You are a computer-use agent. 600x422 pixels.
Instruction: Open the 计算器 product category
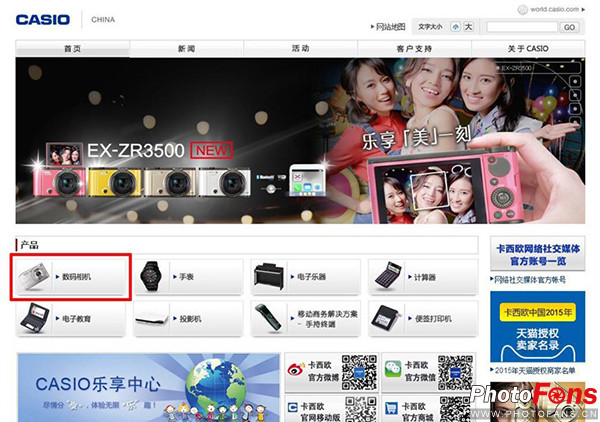tap(425, 277)
